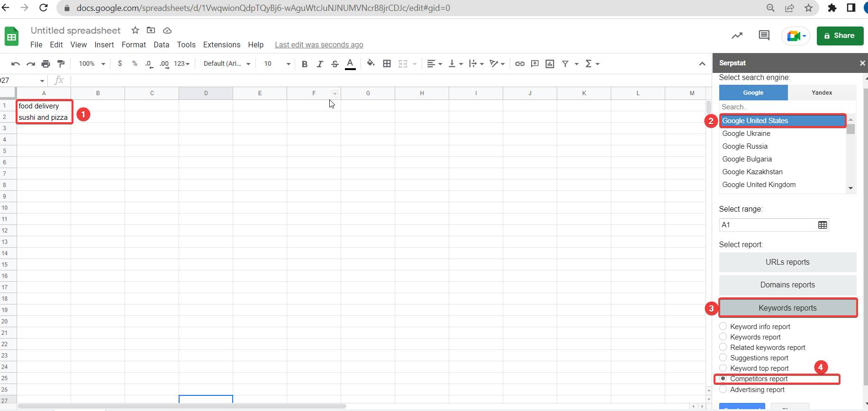Click the URLs reports button
Viewport: 868px width, 411px height.
coord(787,262)
